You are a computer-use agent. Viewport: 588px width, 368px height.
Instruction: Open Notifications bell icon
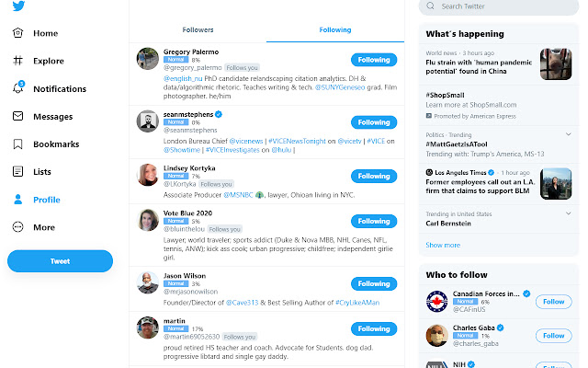pyautogui.click(x=18, y=88)
